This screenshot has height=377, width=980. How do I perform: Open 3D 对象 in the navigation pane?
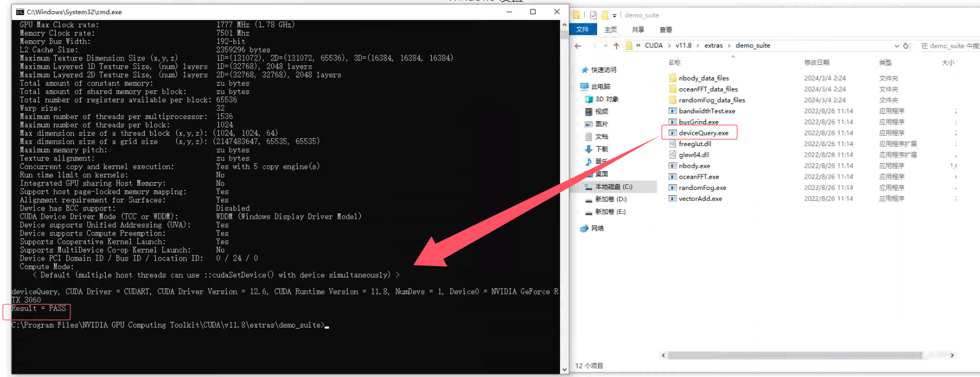[607, 99]
